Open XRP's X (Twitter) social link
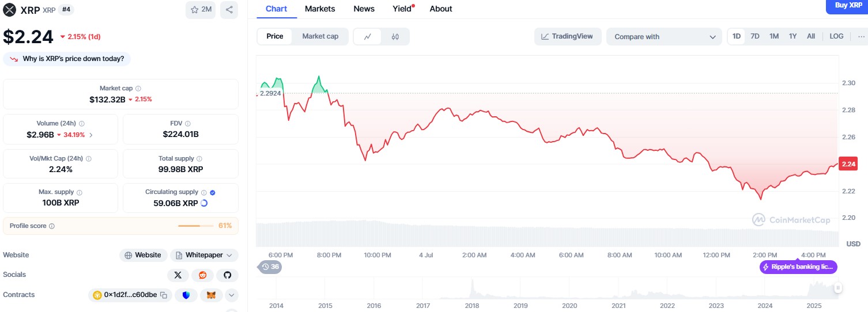The height and width of the screenshot is (312, 868). click(x=178, y=275)
